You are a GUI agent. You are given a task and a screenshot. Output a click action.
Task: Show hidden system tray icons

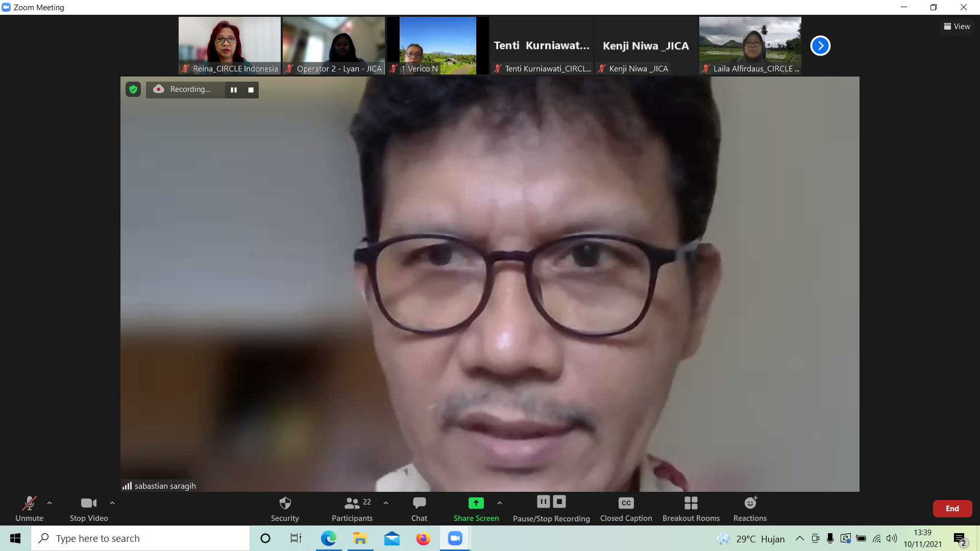click(x=800, y=538)
